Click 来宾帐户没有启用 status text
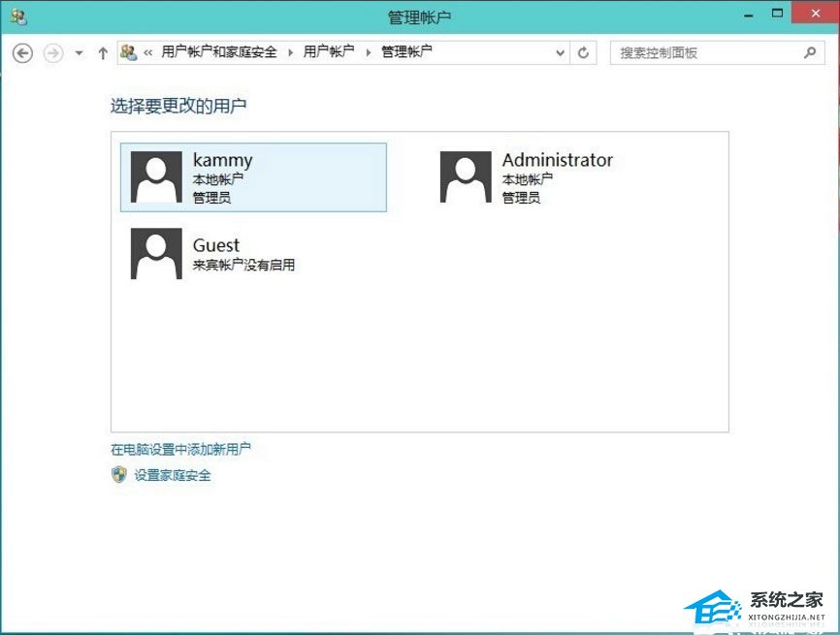 pyautogui.click(x=243, y=265)
